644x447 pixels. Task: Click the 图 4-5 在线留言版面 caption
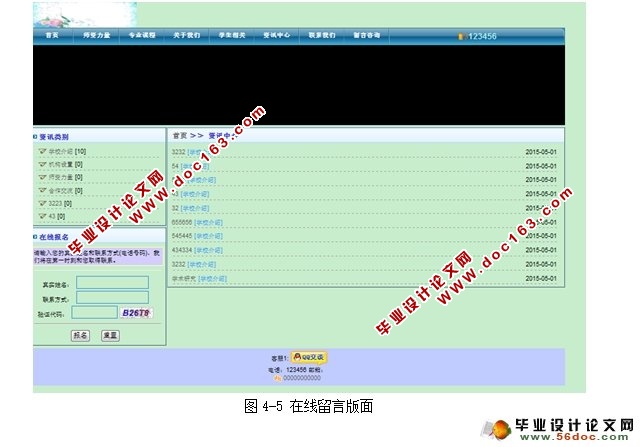point(309,406)
